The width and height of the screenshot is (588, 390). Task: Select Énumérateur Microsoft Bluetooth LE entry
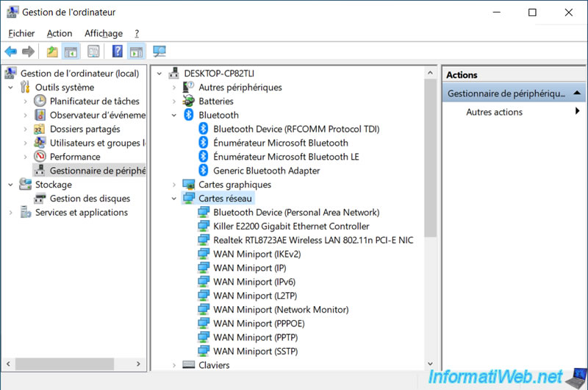tap(286, 157)
